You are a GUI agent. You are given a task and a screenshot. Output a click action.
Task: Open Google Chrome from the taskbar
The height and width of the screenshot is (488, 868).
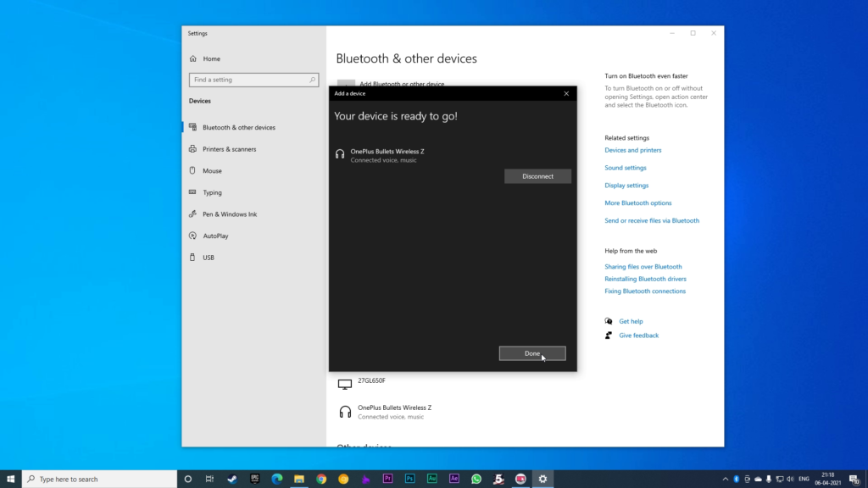point(321,479)
